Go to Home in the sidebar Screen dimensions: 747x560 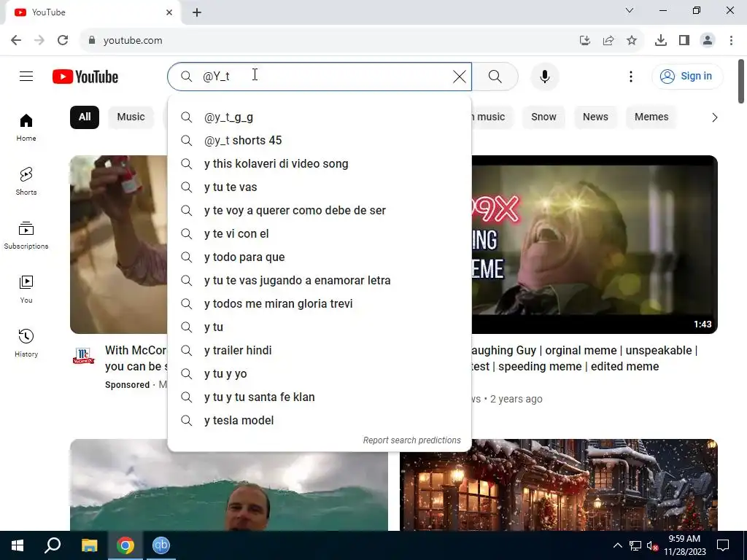pos(26,127)
